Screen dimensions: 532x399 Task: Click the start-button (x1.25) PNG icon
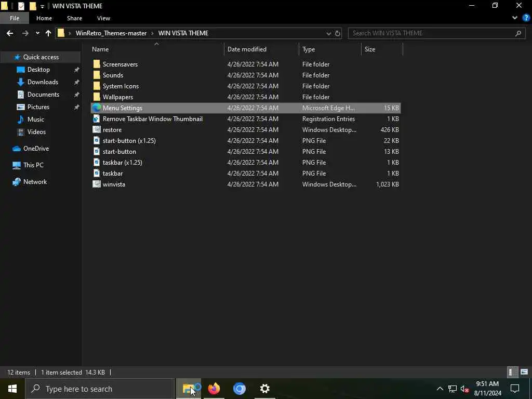pyautogui.click(x=97, y=140)
